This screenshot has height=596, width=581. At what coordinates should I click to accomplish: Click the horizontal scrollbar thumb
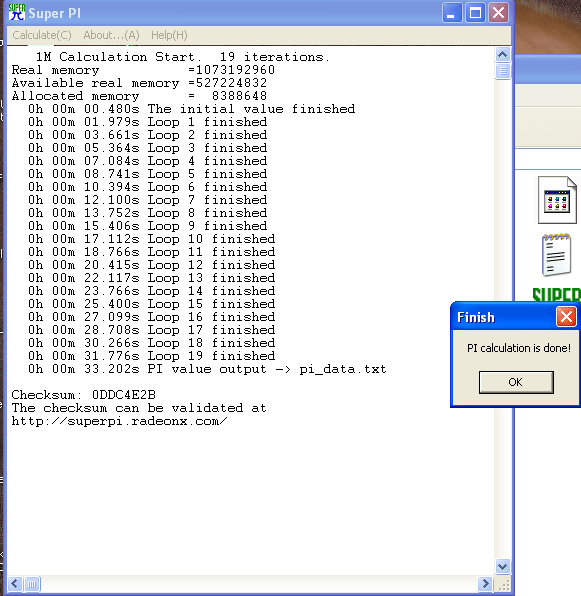point(32,583)
